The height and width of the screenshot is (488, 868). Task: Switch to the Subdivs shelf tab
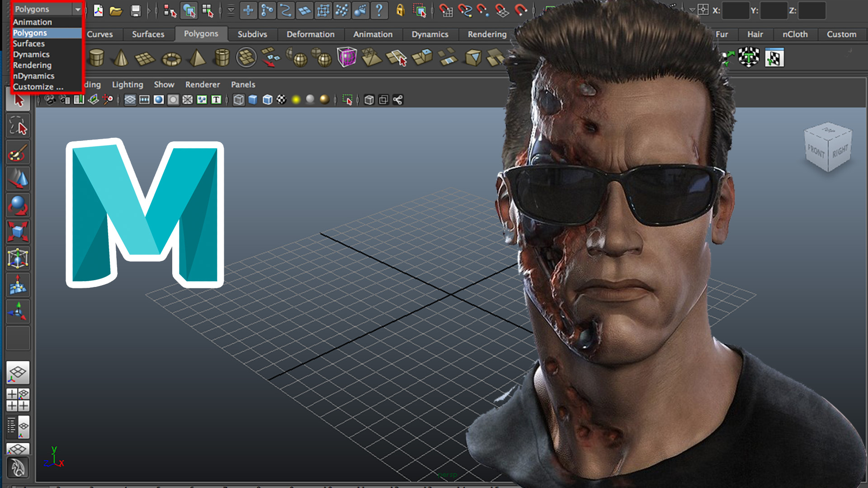(x=252, y=34)
